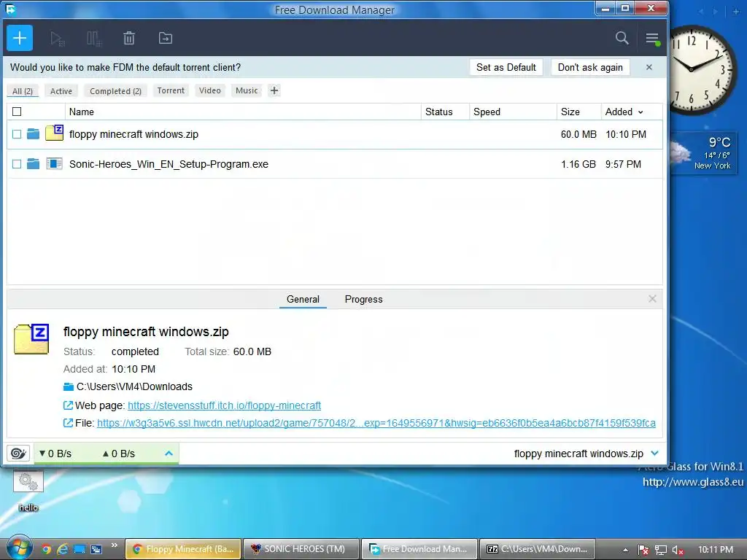
Task: Expand quick launch overflow chevron
Action: 115,545
